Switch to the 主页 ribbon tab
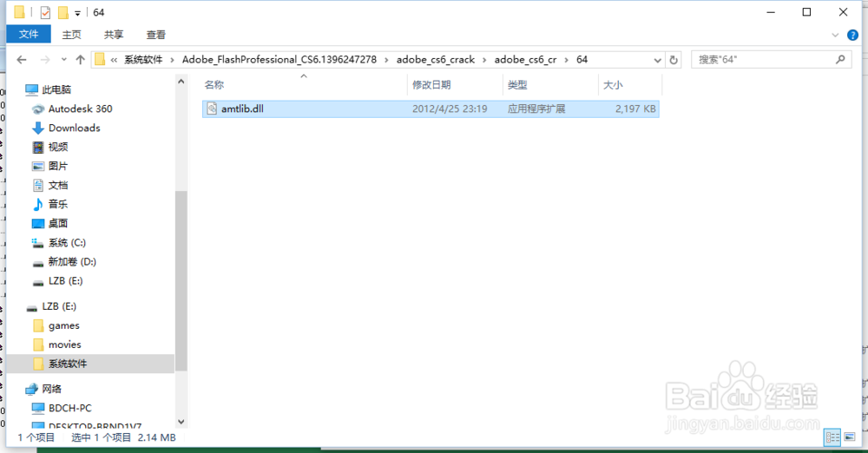This screenshot has width=868, height=453. tap(71, 35)
